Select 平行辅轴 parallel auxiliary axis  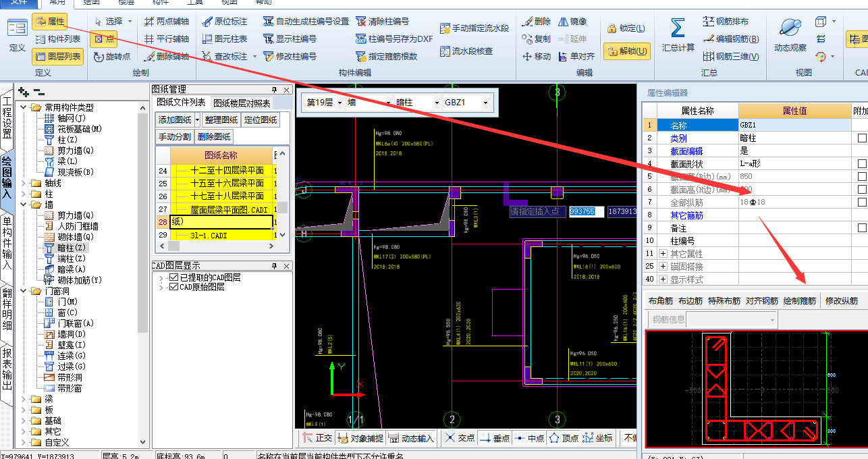click(166, 39)
